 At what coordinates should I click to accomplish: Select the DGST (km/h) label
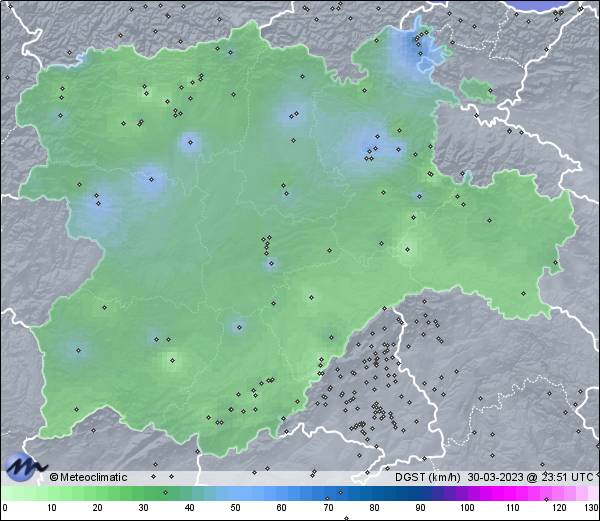(x=427, y=477)
